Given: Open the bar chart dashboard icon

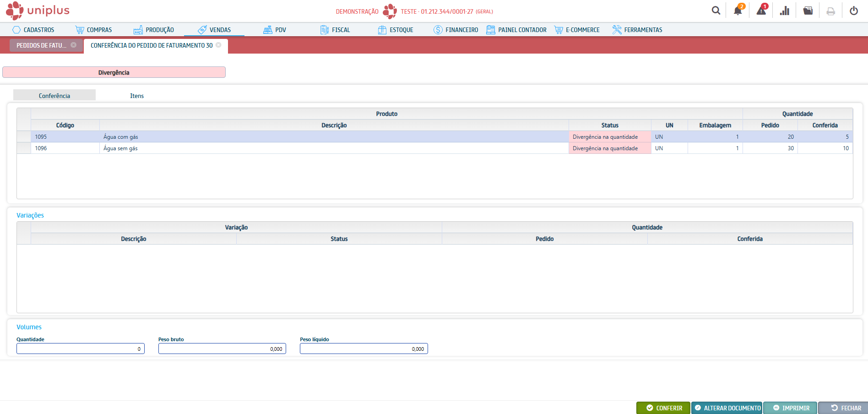Looking at the screenshot, I should pos(785,11).
